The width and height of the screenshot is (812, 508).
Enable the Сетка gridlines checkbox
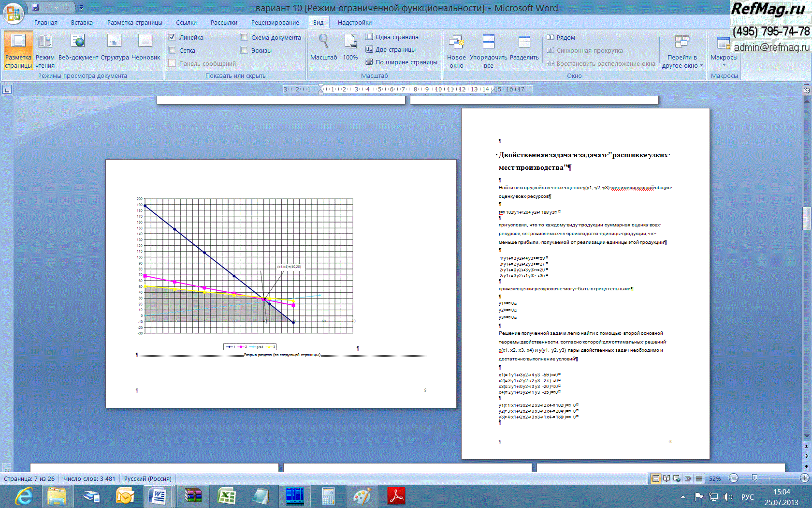[x=172, y=50]
